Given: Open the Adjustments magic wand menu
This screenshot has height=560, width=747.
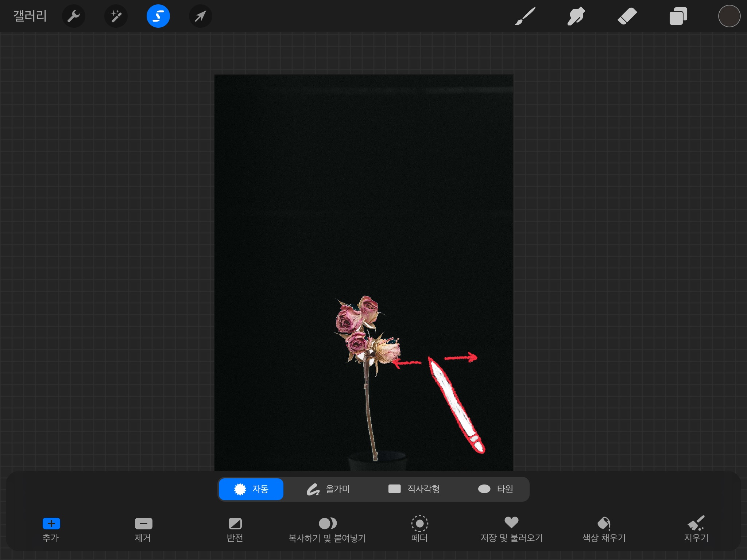Looking at the screenshot, I should click(x=116, y=16).
